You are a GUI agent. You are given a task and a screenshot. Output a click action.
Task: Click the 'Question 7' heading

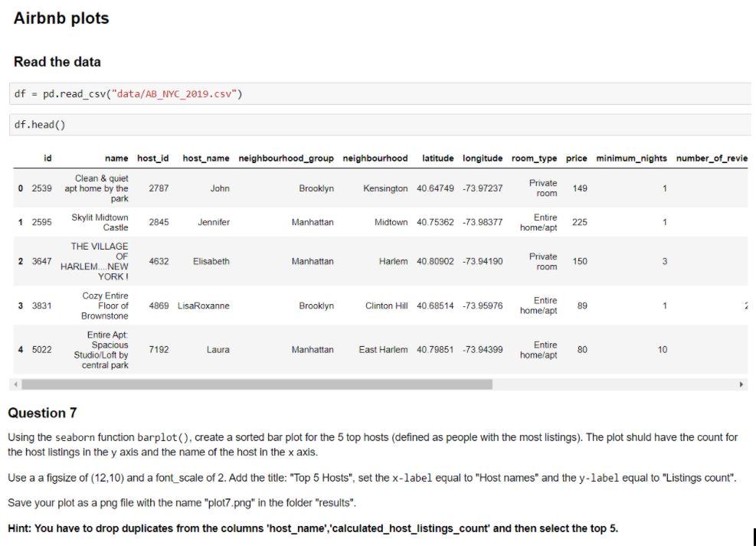pyautogui.click(x=42, y=413)
